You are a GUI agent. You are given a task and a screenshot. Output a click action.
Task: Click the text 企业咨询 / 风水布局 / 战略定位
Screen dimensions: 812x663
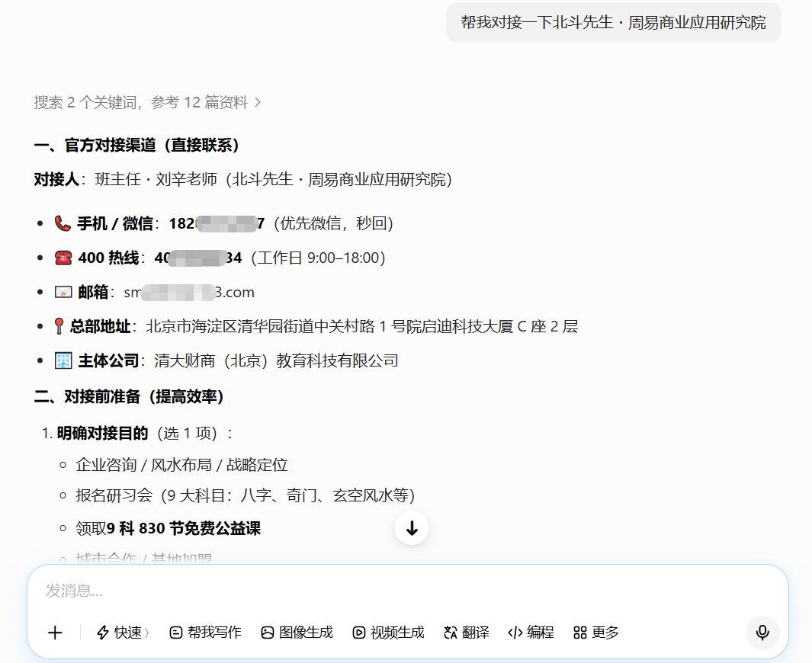(181, 465)
